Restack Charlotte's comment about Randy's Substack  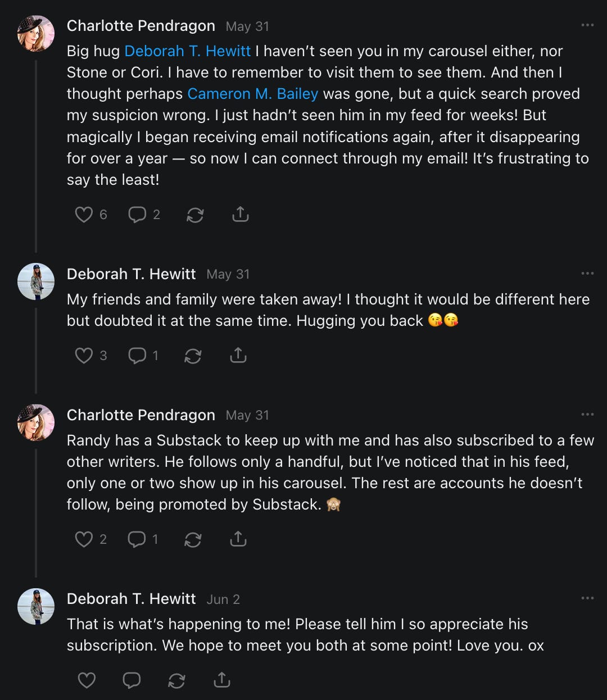pyautogui.click(x=193, y=539)
